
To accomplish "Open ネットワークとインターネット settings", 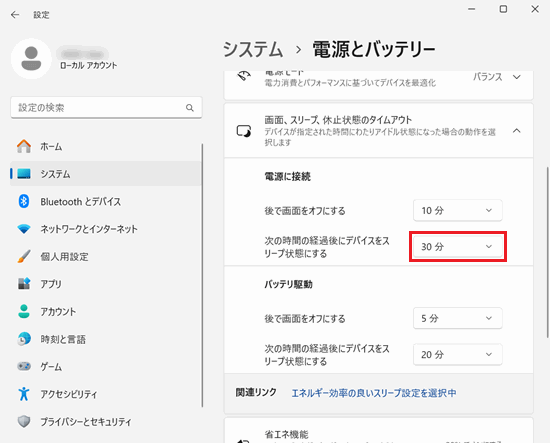I will click(x=106, y=229).
